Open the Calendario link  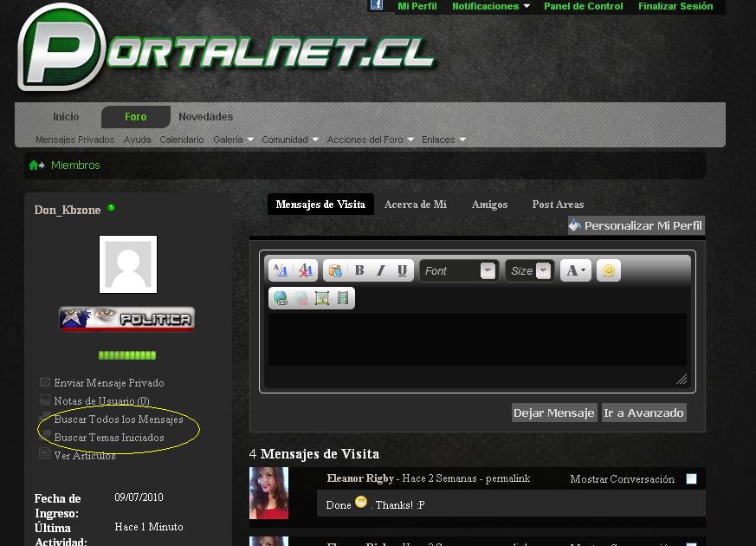pyautogui.click(x=182, y=140)
